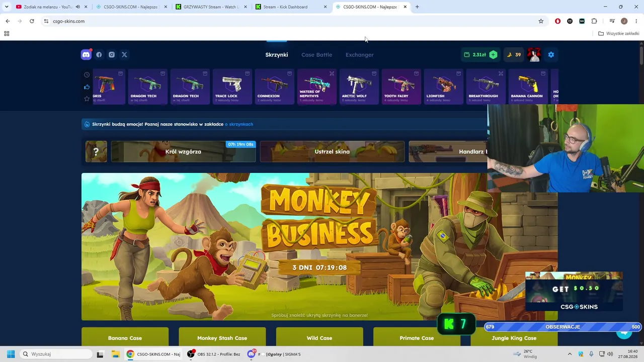Switch to the GRZYWIASTY Stream tab

coord(211,7)
